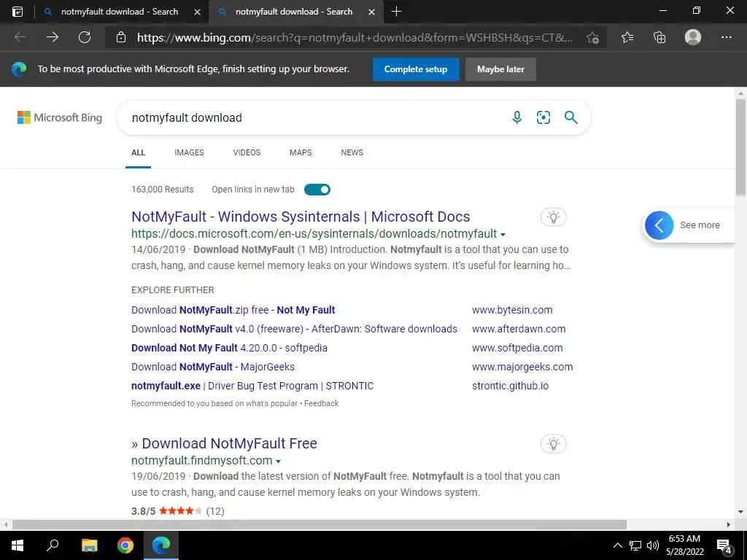Open NotMyFault - Windows Sysinternals result

click(x=301, y=217)
